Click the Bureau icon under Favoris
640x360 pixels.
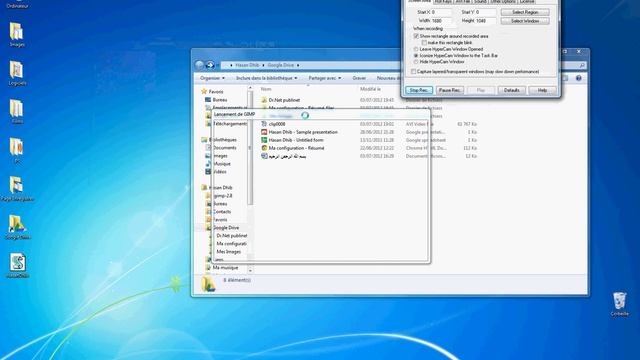pos(208,100)
